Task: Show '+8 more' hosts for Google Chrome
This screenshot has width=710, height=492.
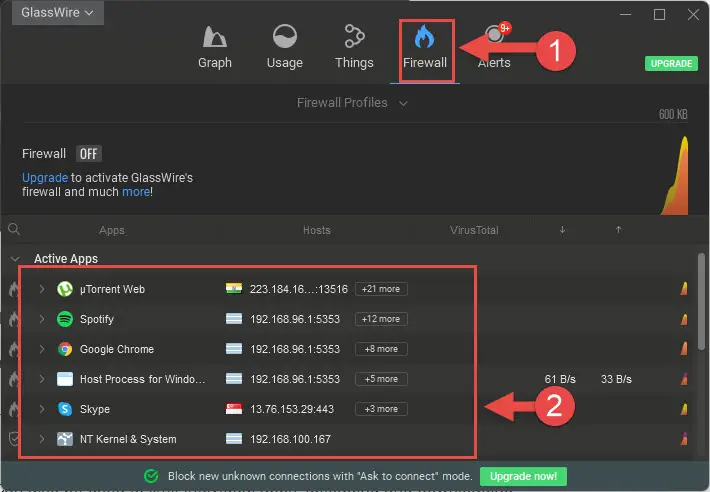Action: [x=381, y=349]
